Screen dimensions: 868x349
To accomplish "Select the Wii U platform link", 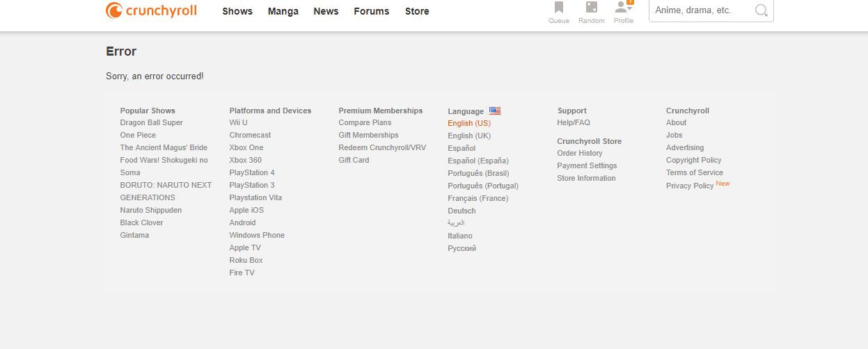I will click(x=238, y=122).
